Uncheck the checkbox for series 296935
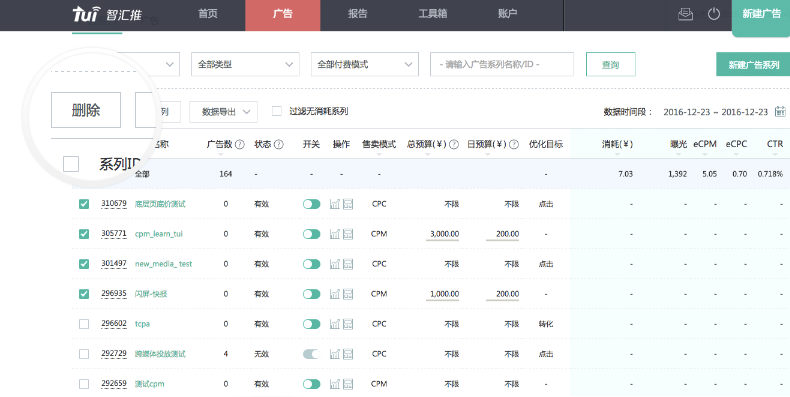790x397 pixels. pos(84,294)
